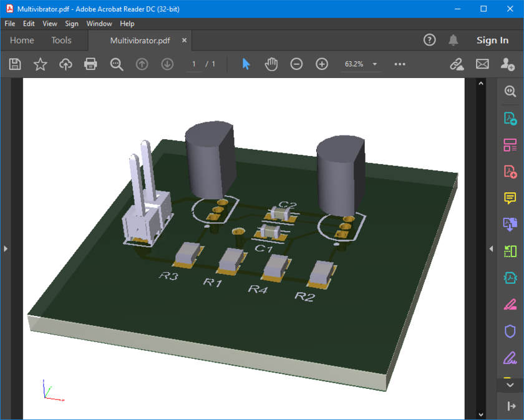Open the View menu

point(49,23)
